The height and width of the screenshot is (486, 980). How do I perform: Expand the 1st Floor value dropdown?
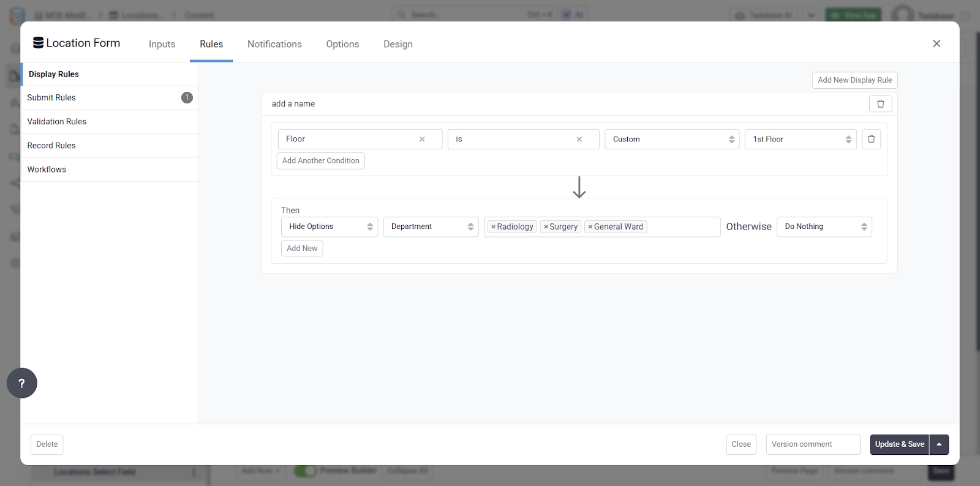(801, 139)
